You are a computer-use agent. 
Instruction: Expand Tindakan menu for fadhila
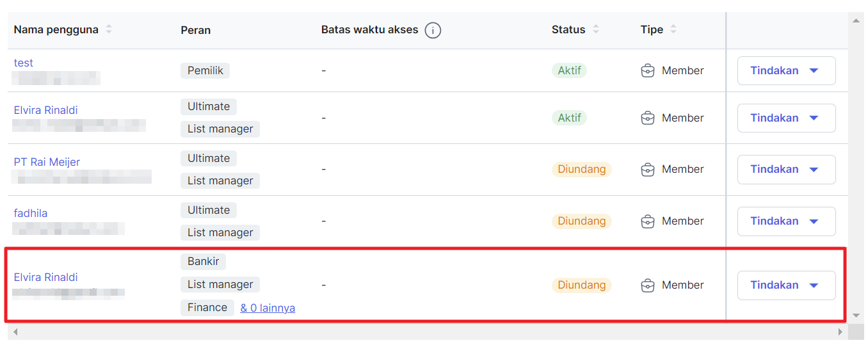pyautogui.click(x=786, y=221)
